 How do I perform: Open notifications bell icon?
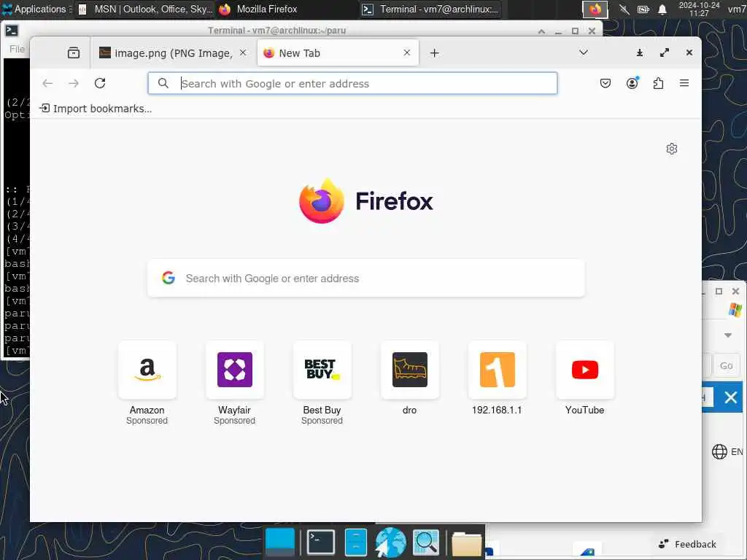pyautogui.click(x=662, y=9)
